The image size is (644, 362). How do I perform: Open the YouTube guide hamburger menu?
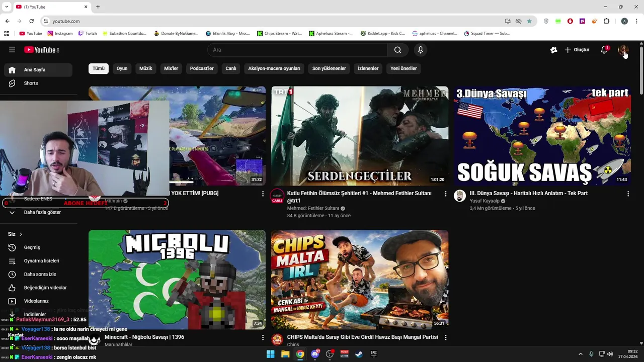coord(12,50)
